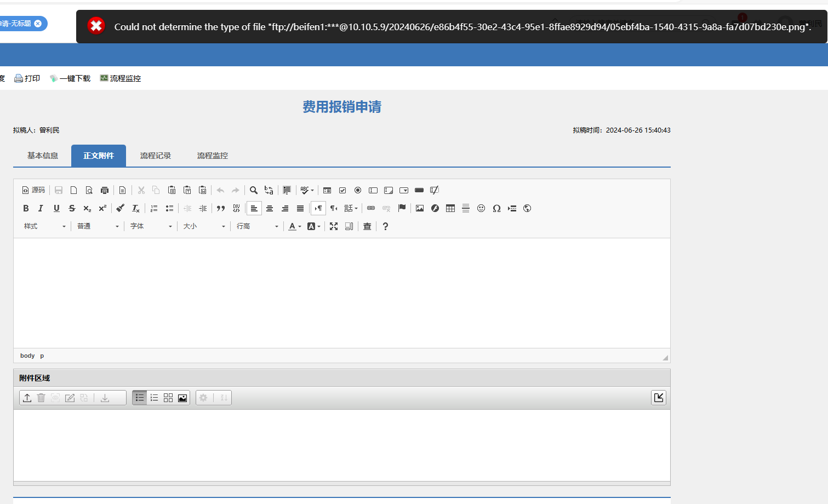Justify text alignment
Viewport: 828px width, 504px height.
coord(300,208)
